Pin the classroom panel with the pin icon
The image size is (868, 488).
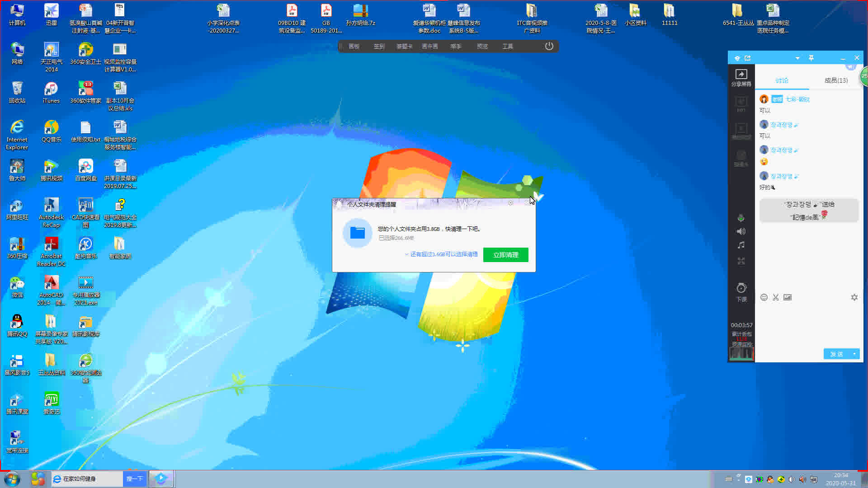coord(811,58)
